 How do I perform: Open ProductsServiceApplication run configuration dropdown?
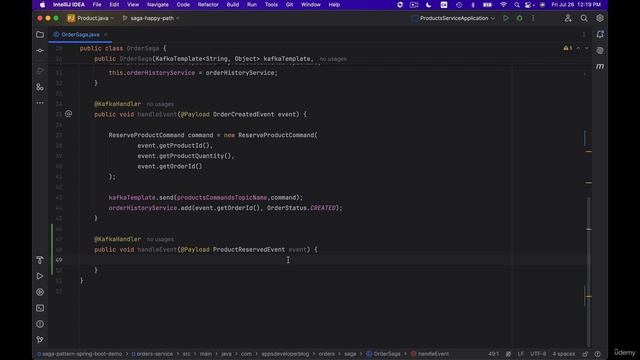coord(453,18)
